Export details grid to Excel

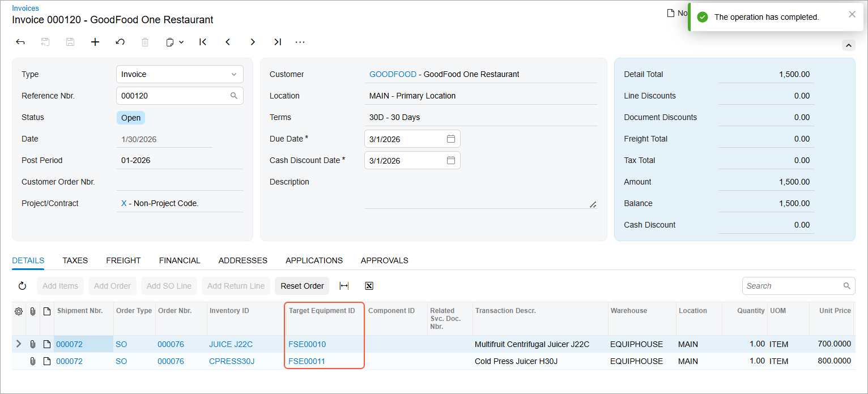point(369,286)
